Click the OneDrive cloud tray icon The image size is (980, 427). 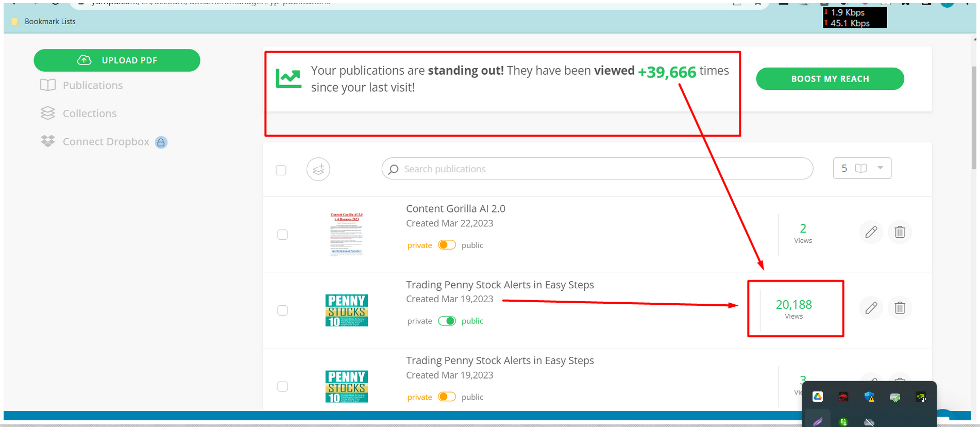869,422
